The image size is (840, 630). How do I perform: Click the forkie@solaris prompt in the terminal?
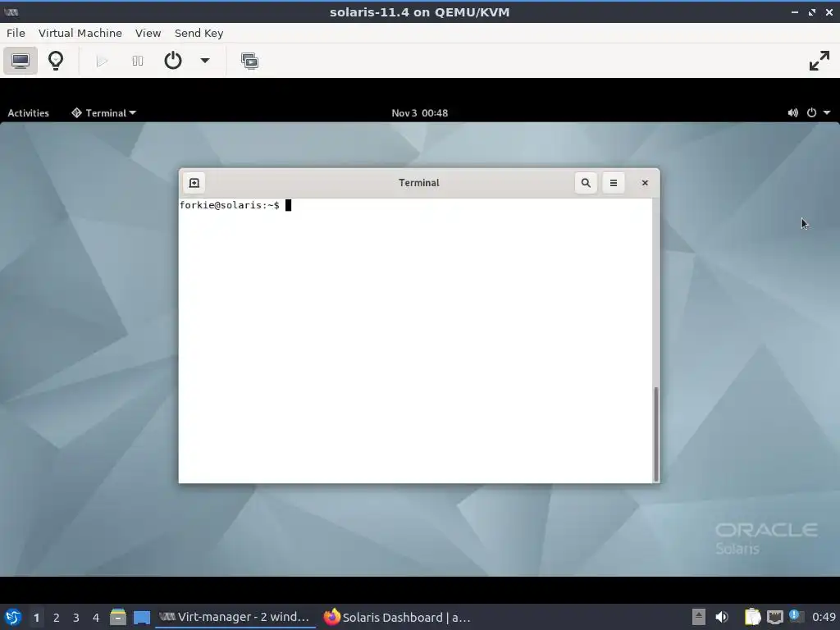[230, 205]
